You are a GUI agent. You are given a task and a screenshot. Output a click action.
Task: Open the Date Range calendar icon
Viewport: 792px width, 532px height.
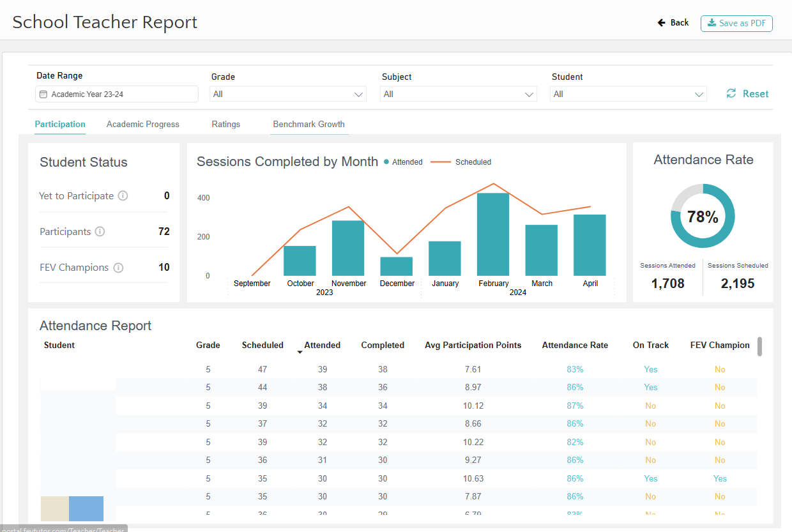43,95
